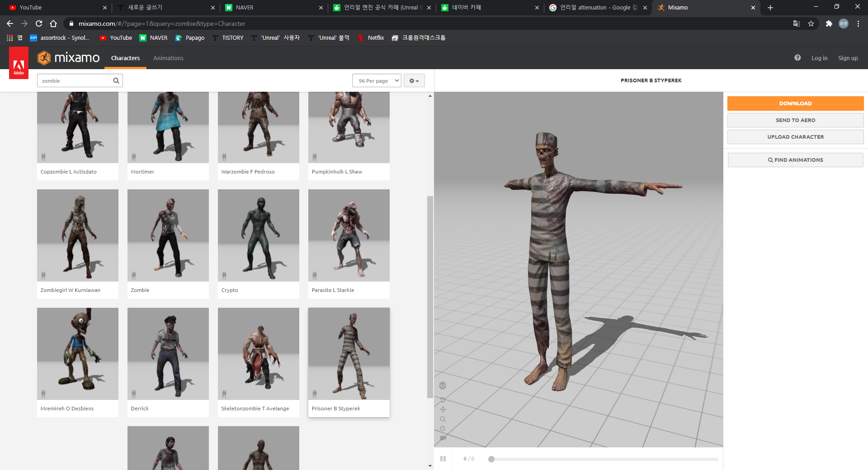Click the Mixamo logo icon
This screenshot has width=868, height=470.
pos(44,58)
